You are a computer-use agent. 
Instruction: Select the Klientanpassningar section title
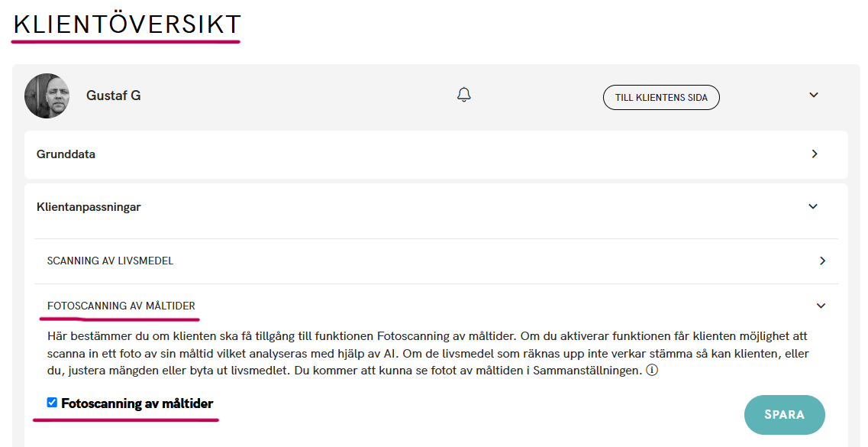pos(89,206)
